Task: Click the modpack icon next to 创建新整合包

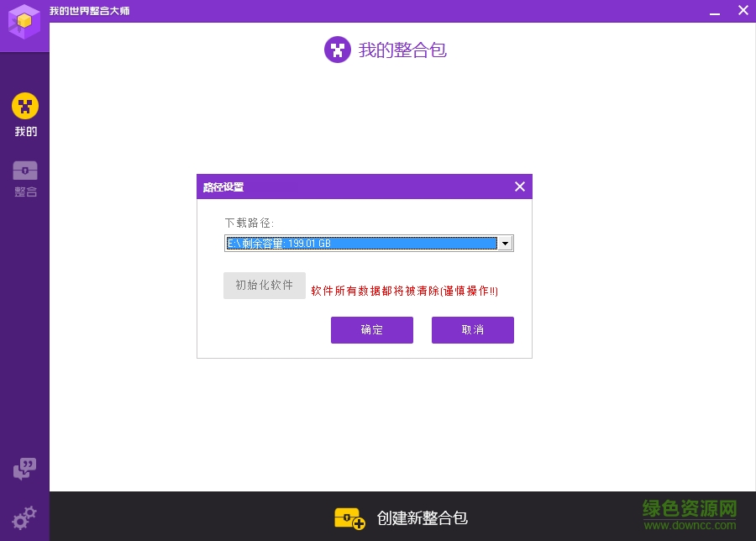Action: pyautogui.click(x=349, y=518)
